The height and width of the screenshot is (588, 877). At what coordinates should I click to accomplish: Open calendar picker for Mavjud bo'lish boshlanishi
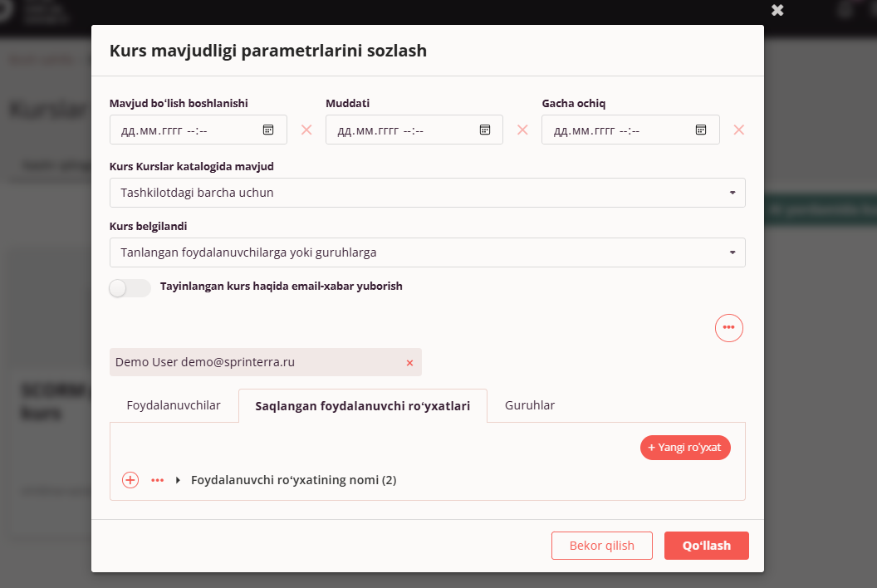tap(268, 130)
